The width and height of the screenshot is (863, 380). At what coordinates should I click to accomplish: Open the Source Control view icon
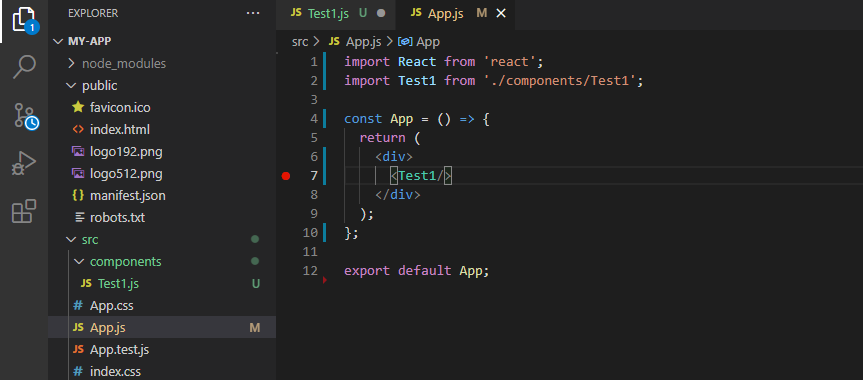point(25,116)
